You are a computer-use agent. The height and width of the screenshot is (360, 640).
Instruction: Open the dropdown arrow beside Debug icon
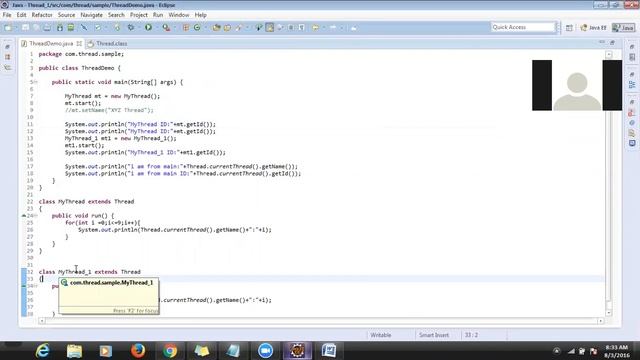pos(138,28)
